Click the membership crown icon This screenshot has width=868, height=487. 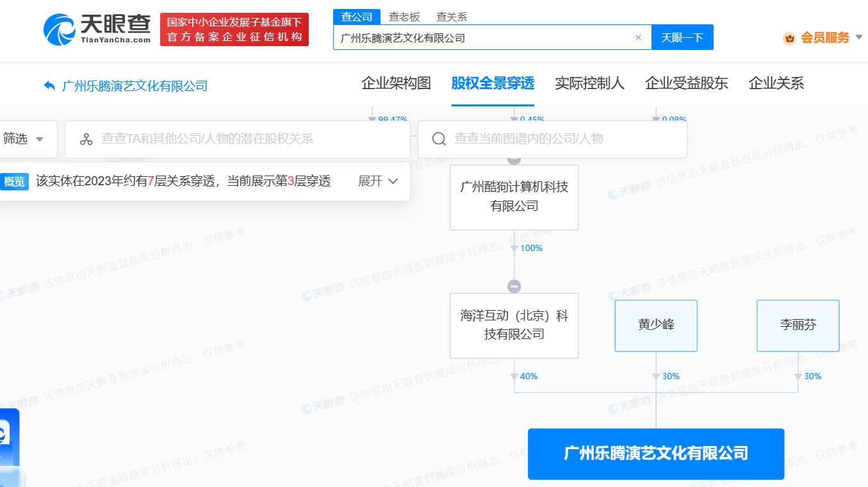(x=790, y=38)
